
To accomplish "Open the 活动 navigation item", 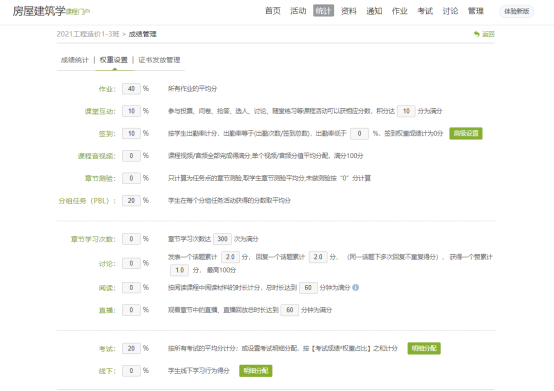I will pos(298,11).
